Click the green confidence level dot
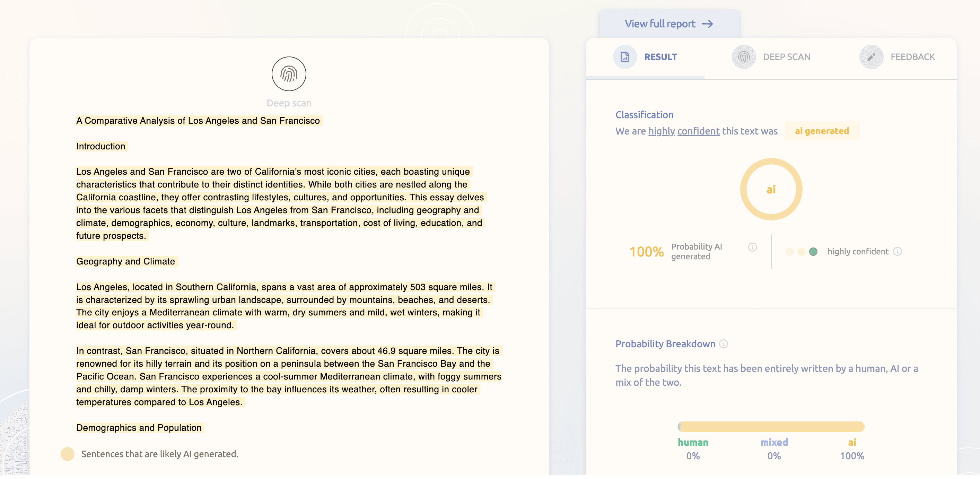 pyautogui.click(x=813, y=252)
